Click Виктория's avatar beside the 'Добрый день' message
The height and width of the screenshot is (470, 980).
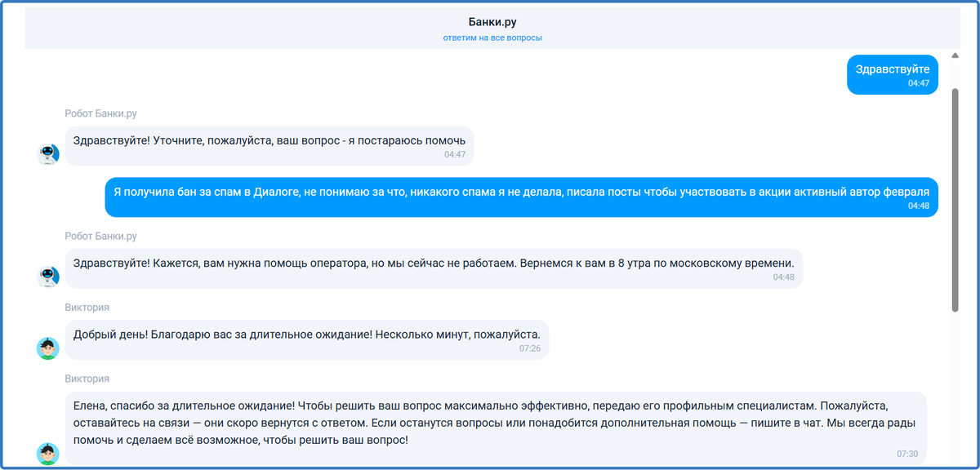coord(48,348)
